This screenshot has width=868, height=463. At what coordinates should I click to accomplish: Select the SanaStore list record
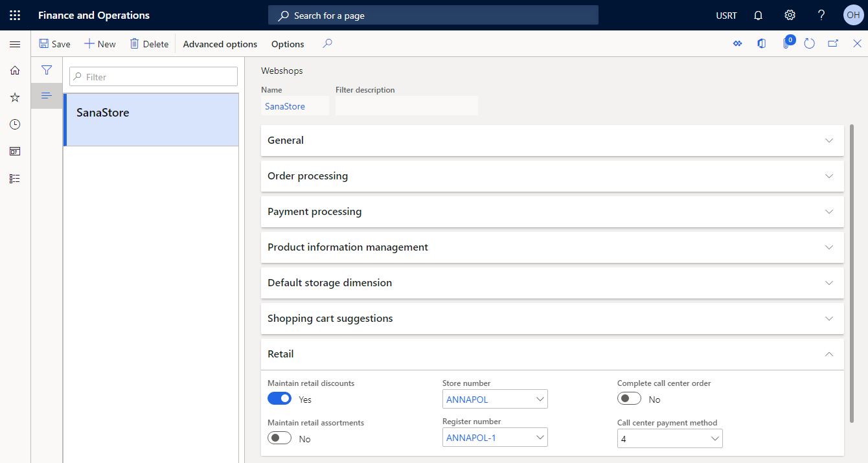pos(151,120)
